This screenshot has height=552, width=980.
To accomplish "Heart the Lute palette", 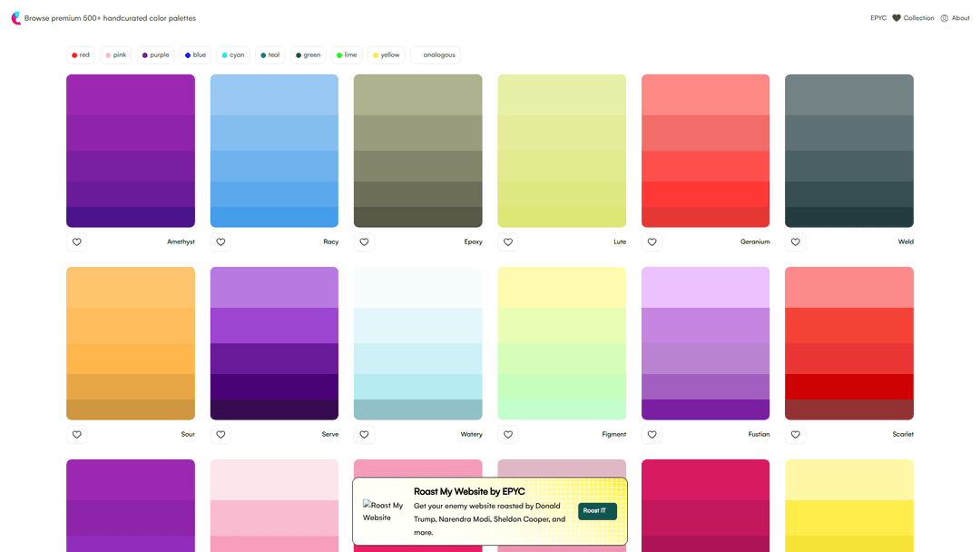I will (508, 242).
